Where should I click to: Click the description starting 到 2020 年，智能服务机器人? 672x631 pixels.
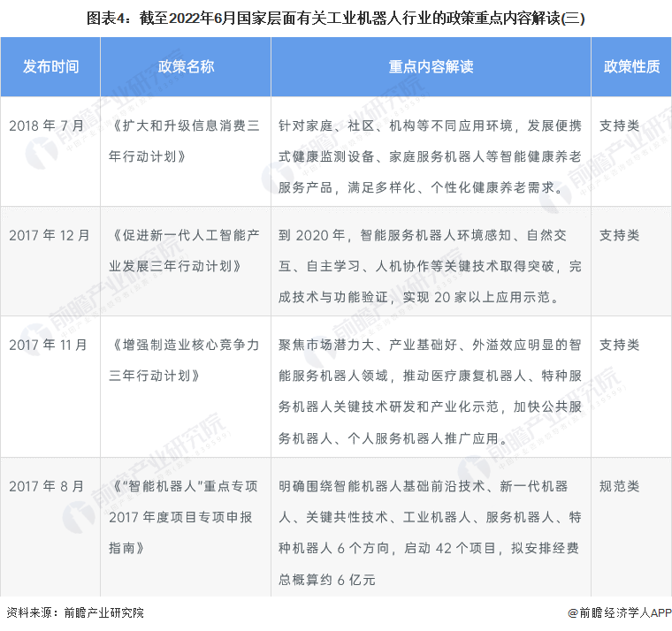point(430,266)
